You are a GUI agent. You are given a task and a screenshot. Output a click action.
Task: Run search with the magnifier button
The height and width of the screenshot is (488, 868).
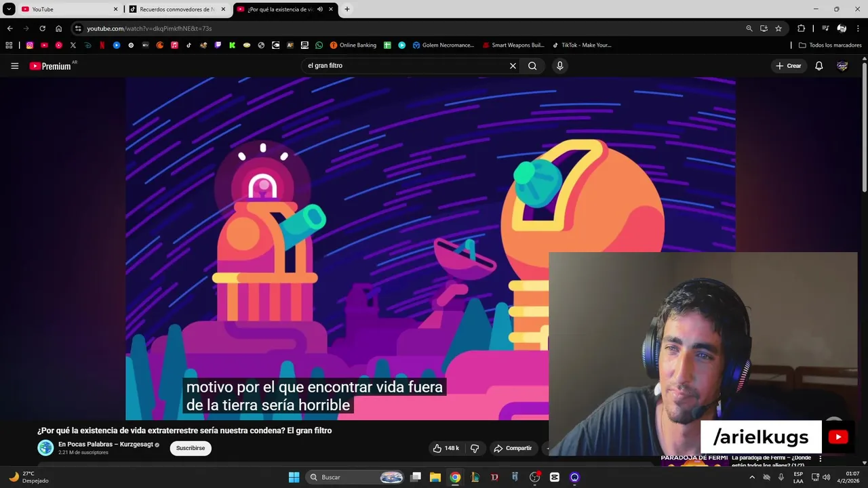point(532,66)
